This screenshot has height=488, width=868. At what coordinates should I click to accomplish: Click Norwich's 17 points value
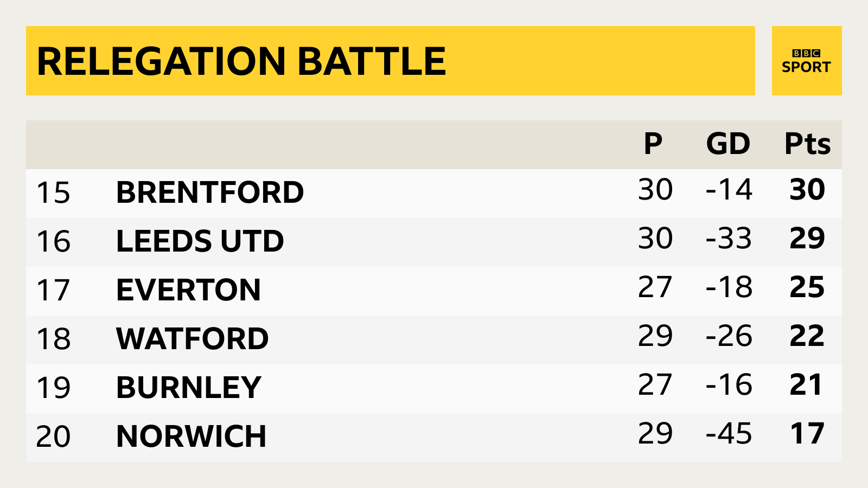tap(807, 434)
